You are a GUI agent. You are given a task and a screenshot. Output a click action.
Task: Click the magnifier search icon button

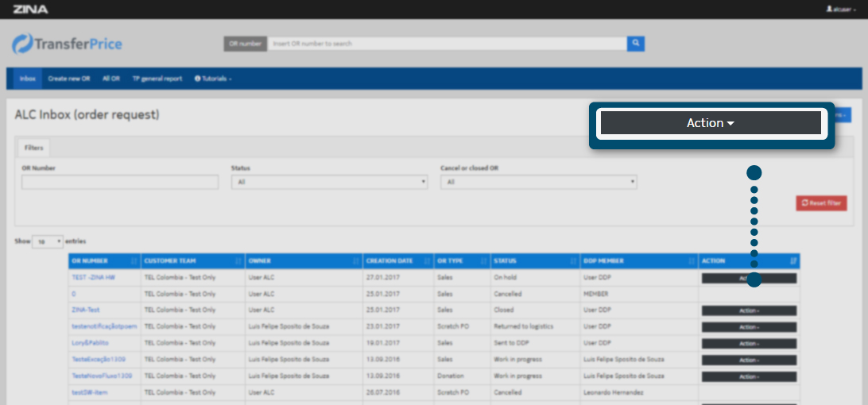(x=635, y=44)
